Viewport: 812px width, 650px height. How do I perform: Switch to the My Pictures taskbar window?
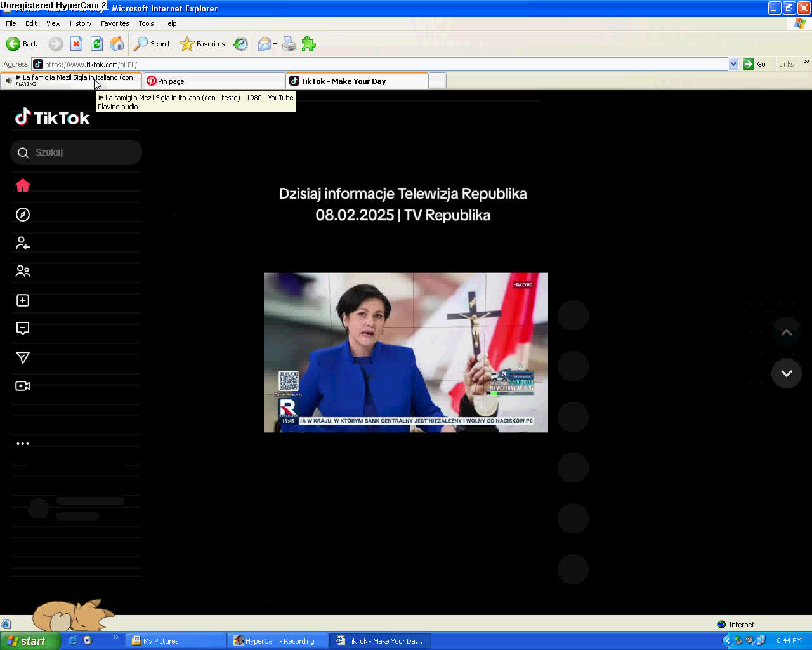pos(175,641)
